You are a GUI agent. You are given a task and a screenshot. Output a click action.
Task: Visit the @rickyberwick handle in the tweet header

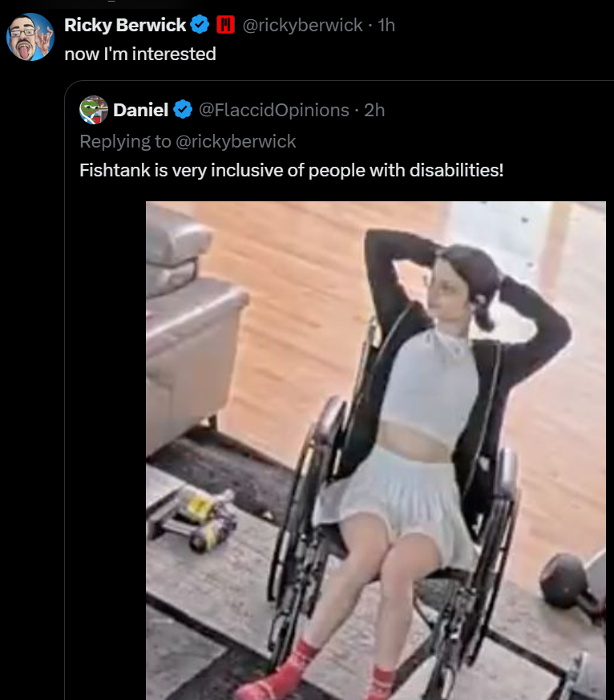(x=302, y=25)
